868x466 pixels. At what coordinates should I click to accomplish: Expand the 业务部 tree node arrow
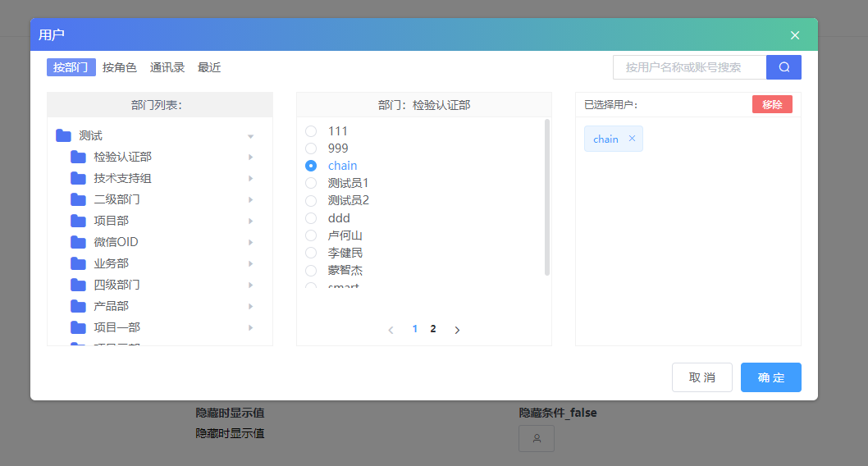[251, 263]
